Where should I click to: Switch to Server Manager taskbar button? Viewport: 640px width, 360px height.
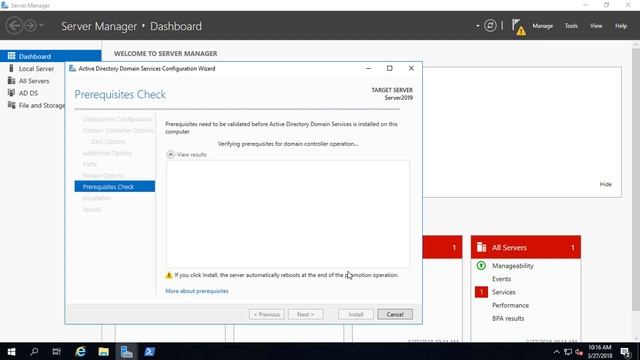(127, 351)
